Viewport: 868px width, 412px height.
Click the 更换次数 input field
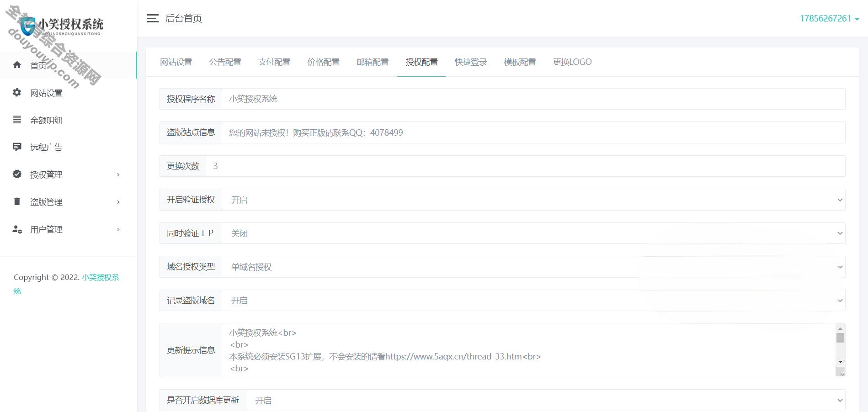tap(526, 166)
